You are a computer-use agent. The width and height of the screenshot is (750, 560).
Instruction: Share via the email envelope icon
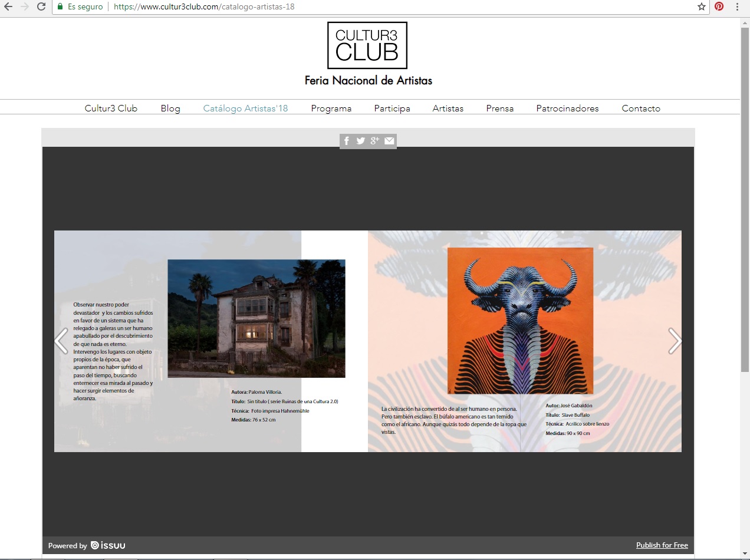coord(389,141)
